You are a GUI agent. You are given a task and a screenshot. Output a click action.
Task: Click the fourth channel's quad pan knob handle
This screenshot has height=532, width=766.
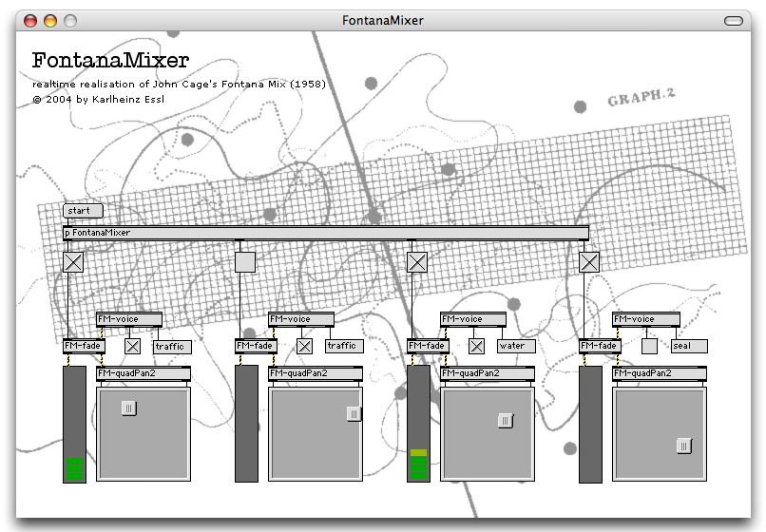coord(684,446)
